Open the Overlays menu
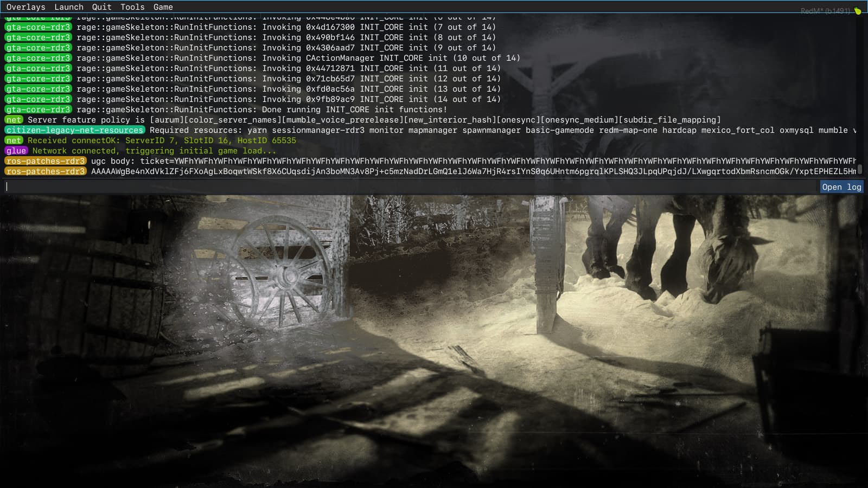Screen dimensions: 868x488 [26, 7]
